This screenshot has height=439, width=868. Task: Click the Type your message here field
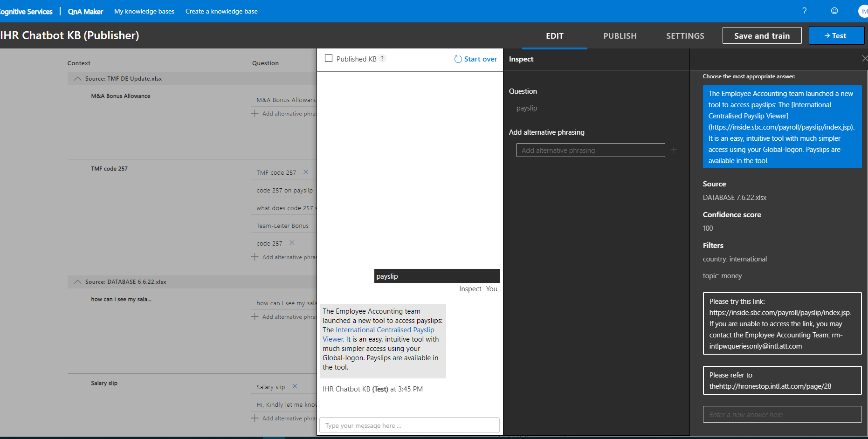point(409,425)
